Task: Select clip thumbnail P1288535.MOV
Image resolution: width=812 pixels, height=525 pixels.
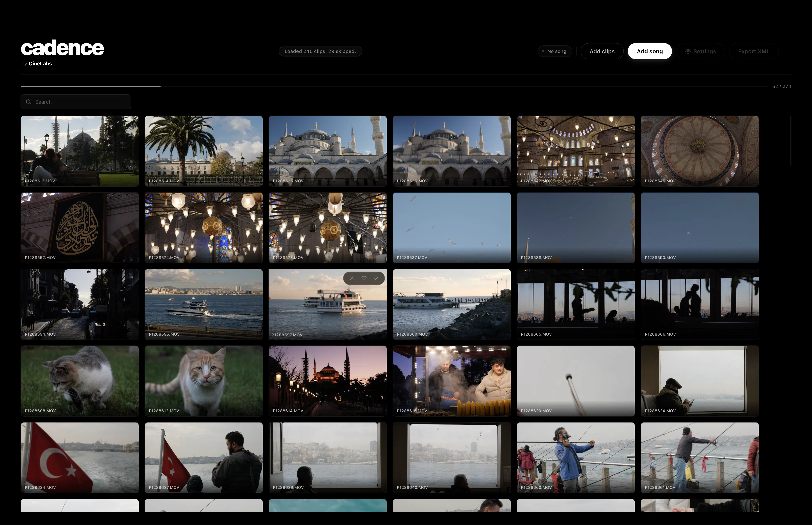Action: (x=328, y=151)
